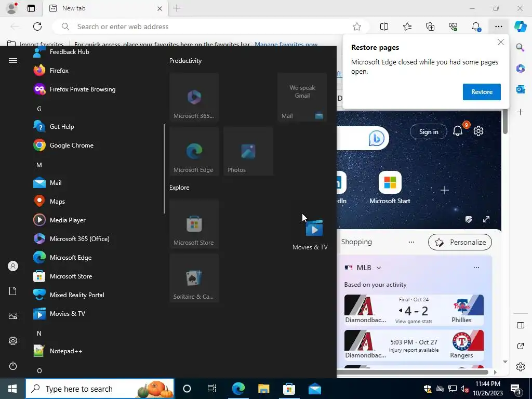532x399 pixels.
Task: Open Task View on the taskbar
Action: point(212,389)
